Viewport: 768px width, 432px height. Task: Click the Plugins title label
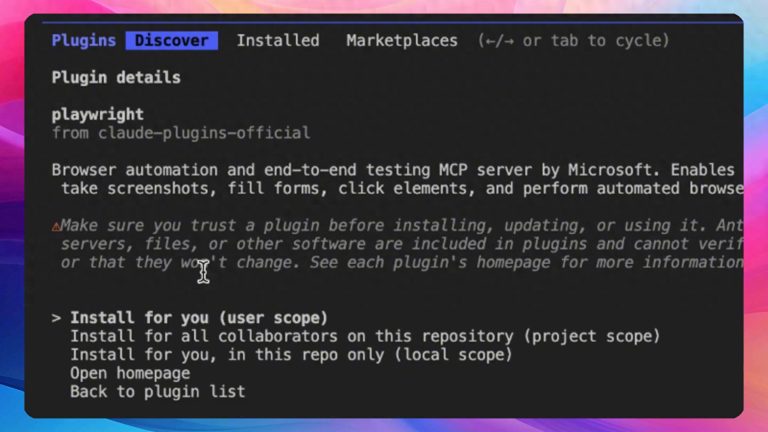coord(84,41)
